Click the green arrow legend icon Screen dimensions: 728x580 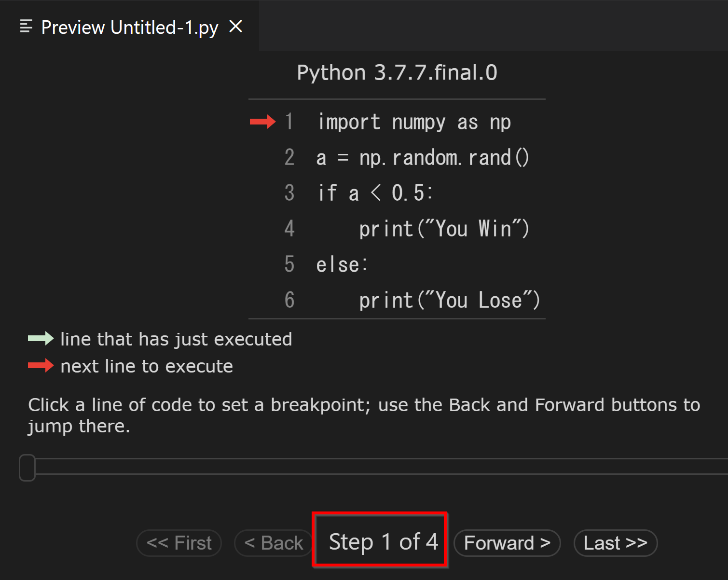pos(41,339)
